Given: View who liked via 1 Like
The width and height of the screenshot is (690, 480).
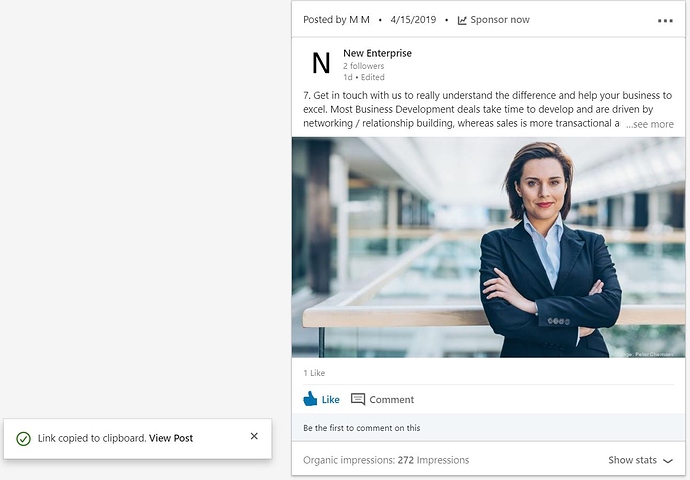Looking at the screenshot, I should pyautogui.click(x=314, y=373).
